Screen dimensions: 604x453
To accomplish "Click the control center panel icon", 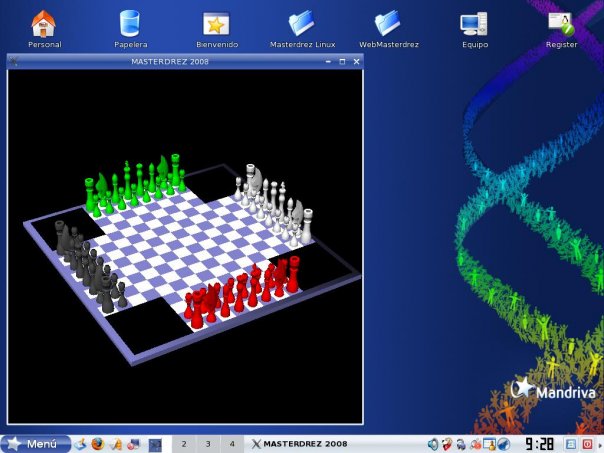I will 134,444.
